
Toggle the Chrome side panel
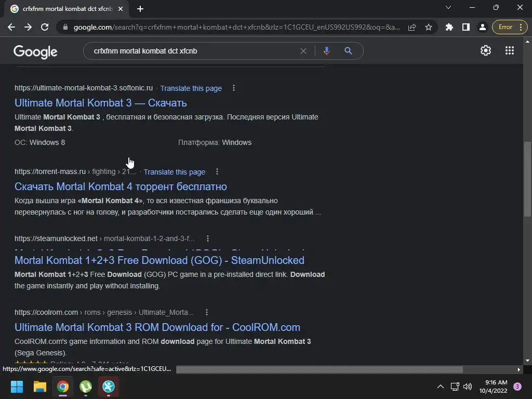(466, 27)
